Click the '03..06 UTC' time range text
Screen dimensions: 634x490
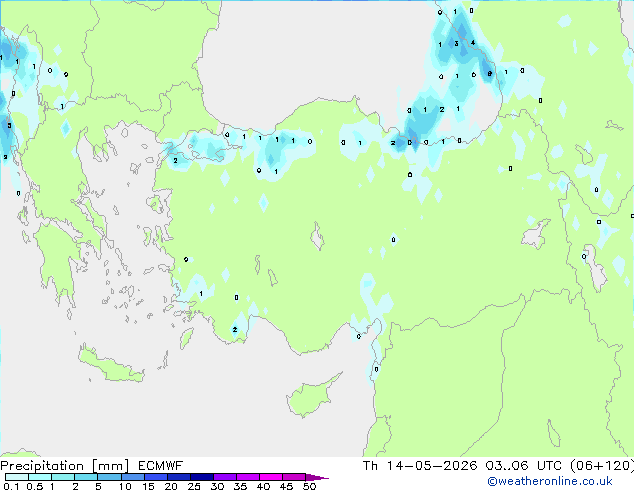click(523, 466)
